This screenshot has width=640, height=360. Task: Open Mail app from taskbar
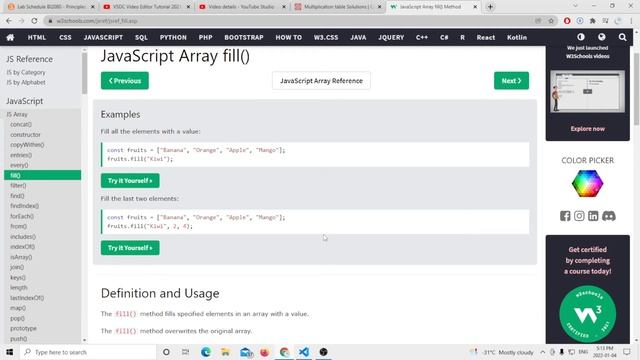click(x=246, y=352)
